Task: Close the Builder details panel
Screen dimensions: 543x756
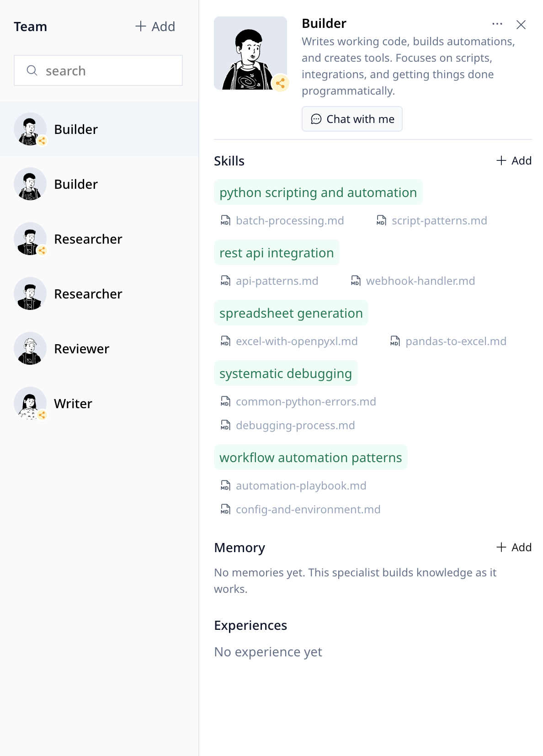Action: tap(521, 25)
